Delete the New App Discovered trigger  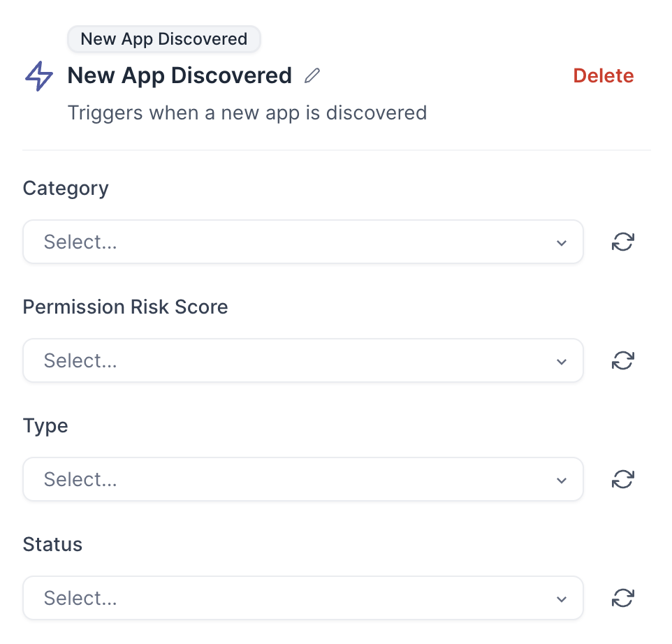pos(603,75)
